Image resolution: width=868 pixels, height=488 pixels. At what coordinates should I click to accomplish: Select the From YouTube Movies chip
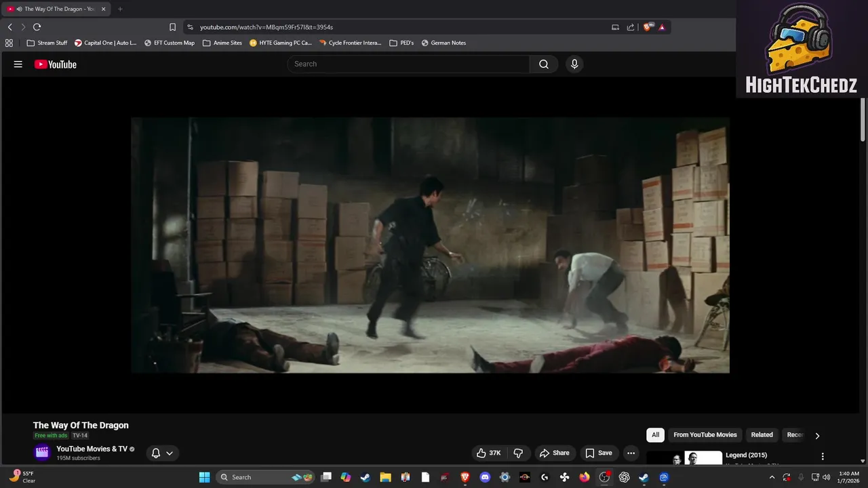click(x=705, y=435)
